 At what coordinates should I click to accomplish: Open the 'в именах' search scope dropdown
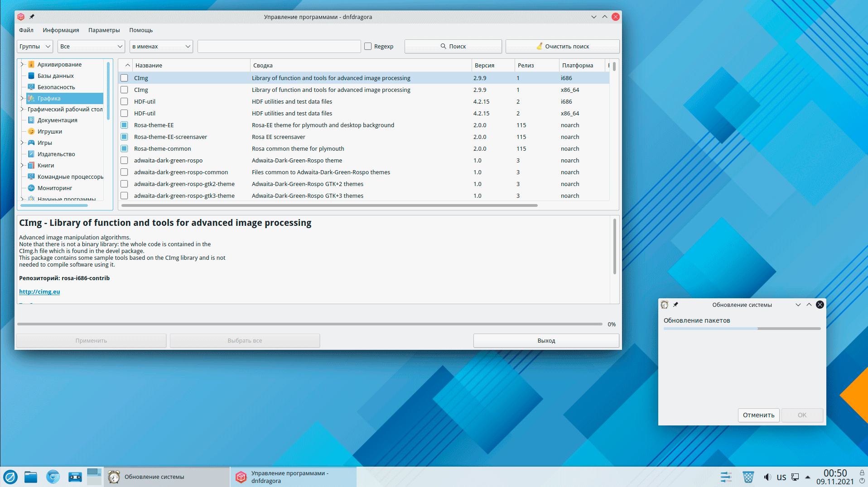tap(161, 46)
